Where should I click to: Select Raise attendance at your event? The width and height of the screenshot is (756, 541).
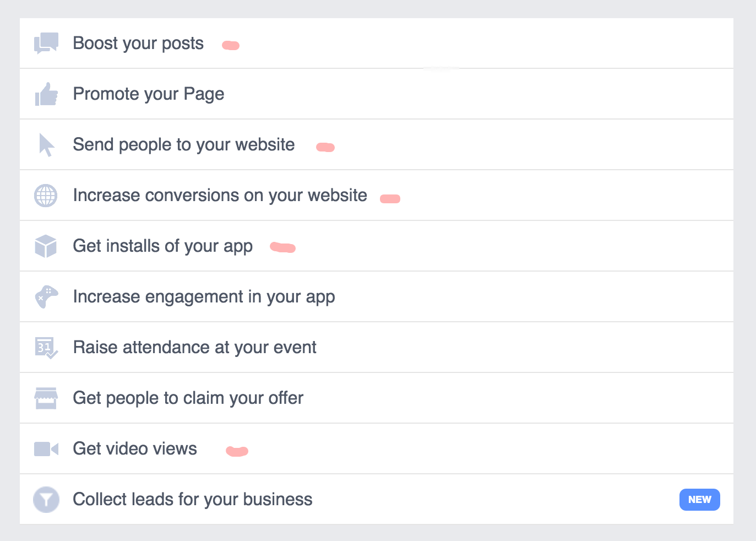(x=377, y=348)
